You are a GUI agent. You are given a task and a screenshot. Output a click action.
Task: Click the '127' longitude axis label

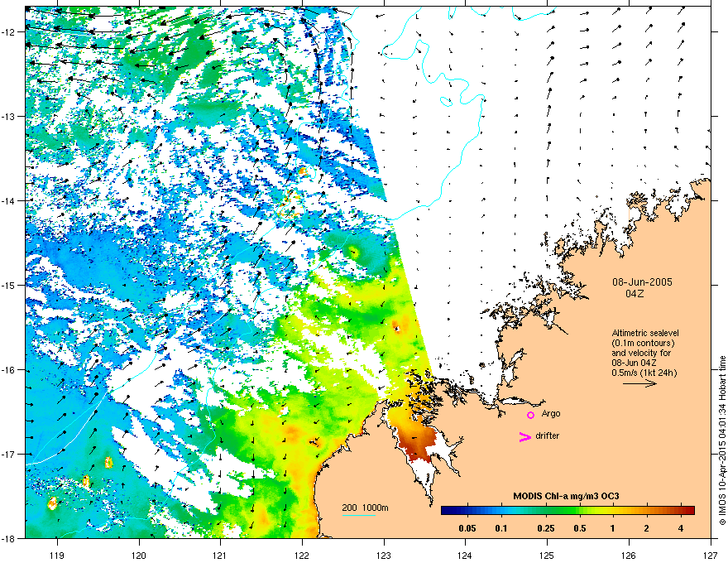(x=711, y=555)
